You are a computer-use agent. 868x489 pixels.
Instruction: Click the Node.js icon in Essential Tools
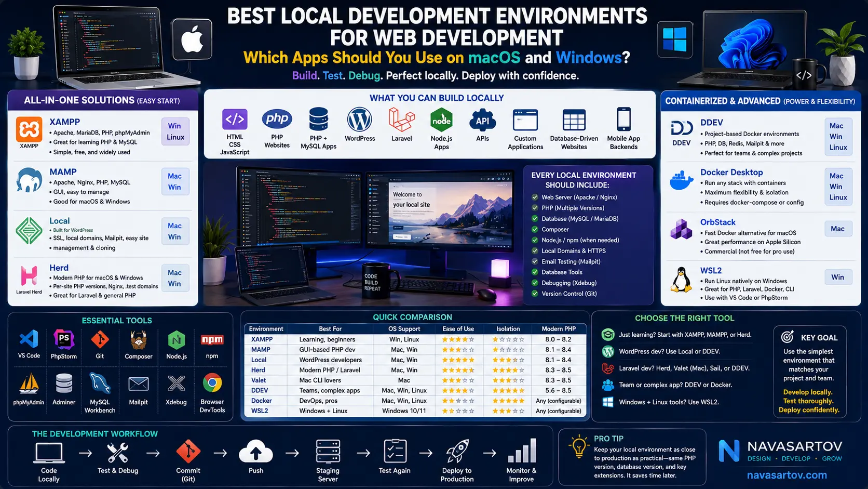click(x=177, y=340)
